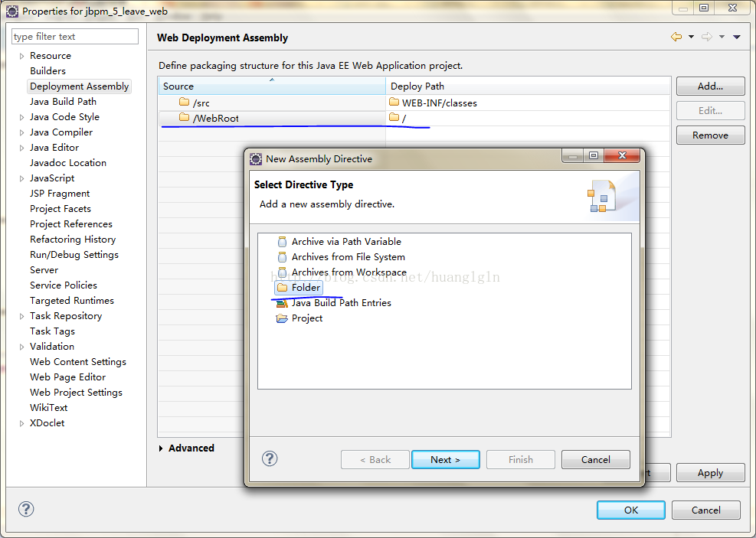
Task: Select Javadoc Location in the tree
Action: (x=68, y=163)
